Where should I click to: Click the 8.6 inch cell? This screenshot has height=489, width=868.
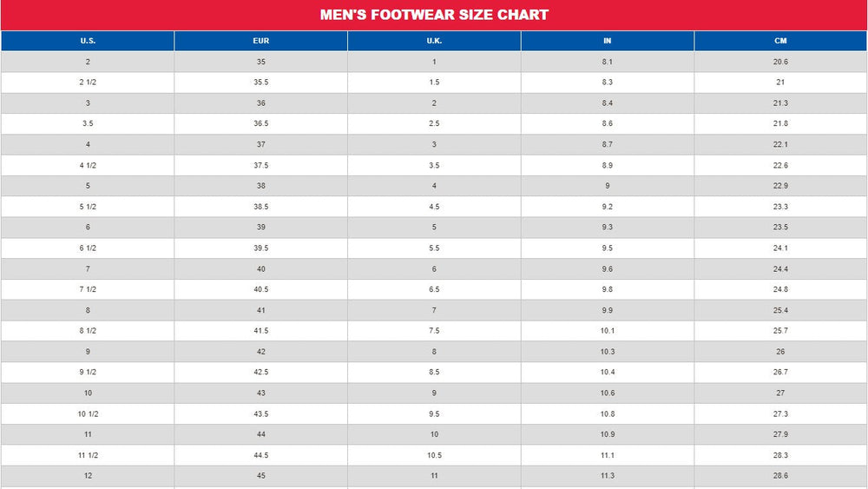tap(608, 123)
